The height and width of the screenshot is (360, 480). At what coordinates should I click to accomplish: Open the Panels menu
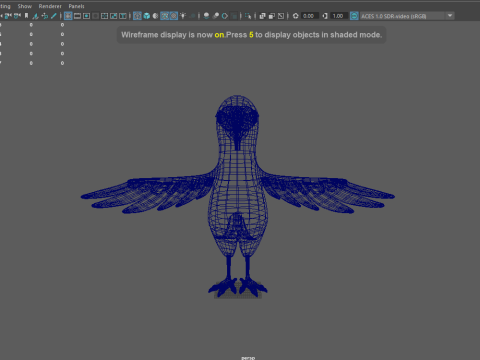(76, 6)
